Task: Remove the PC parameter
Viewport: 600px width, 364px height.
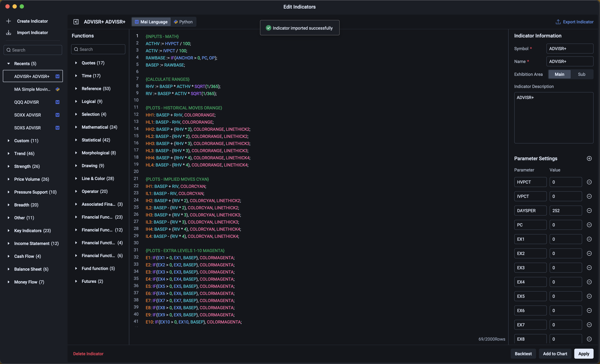Action: coord(589,225)
